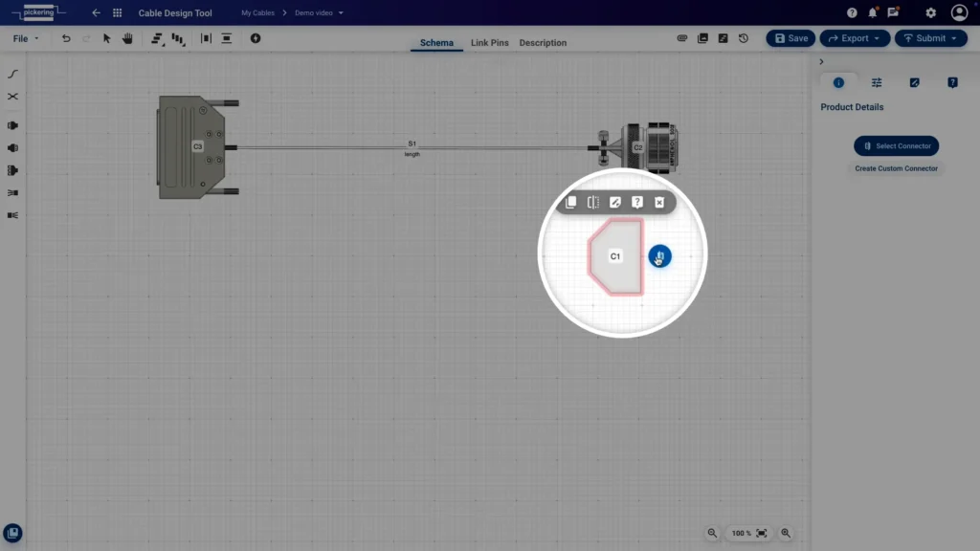The height and width of the screenshot is (551, 980).
Task: Go to My Cables breadcrumb
Action: [257, 12]
